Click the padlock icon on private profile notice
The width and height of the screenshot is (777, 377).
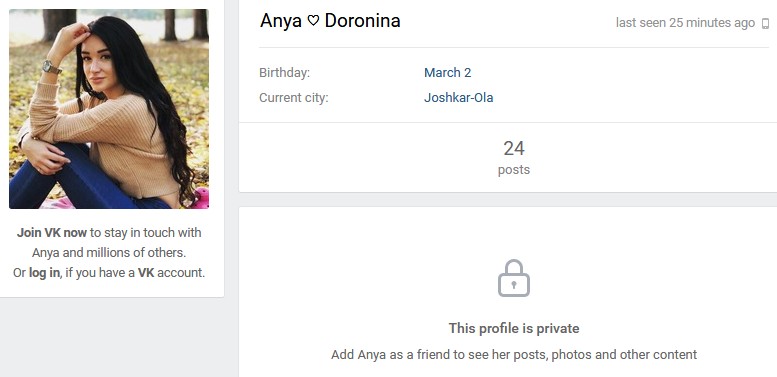[514, 278]
